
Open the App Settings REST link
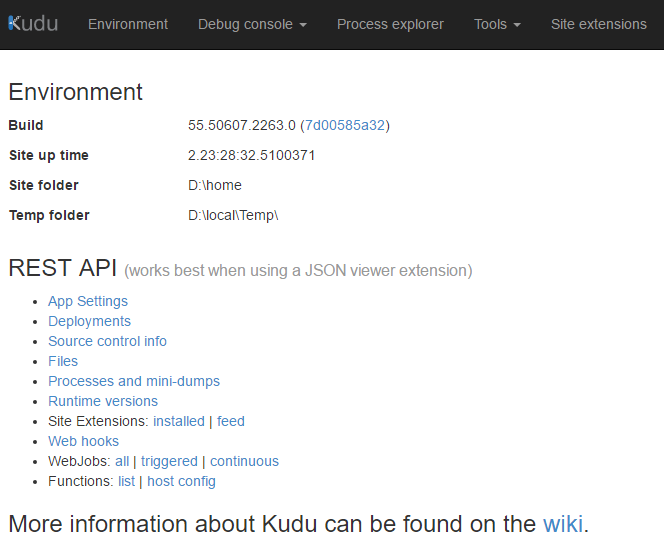88,301
